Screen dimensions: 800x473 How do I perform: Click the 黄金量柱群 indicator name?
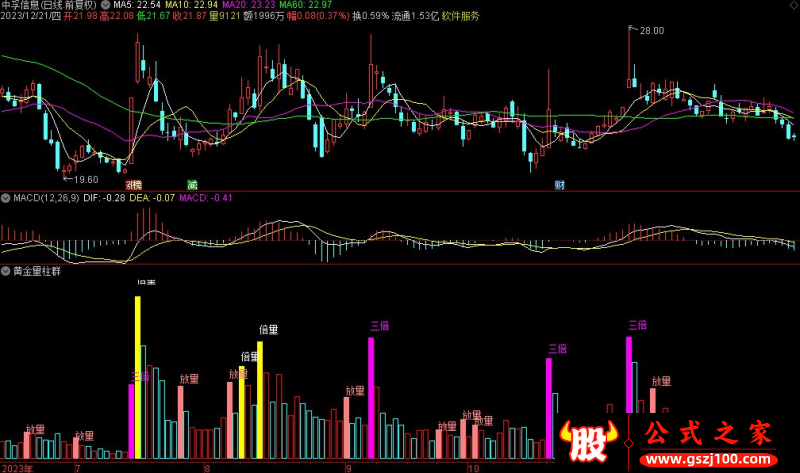[37, 271]
